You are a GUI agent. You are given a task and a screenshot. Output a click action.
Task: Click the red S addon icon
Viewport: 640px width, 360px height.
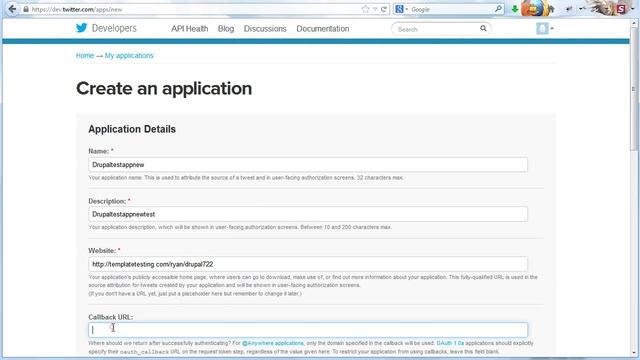tap(621, 9)
